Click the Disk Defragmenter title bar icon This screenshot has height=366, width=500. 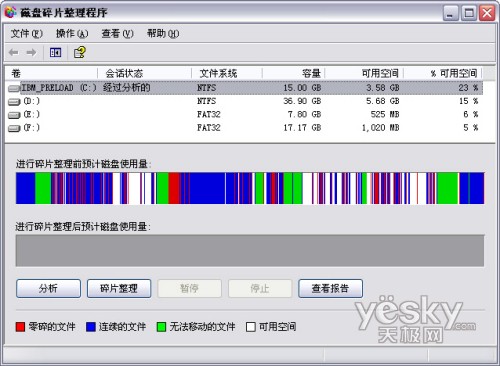(x=11, y=12)
